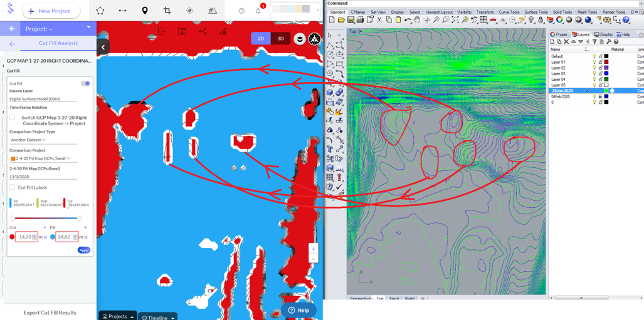Screen dimensions: 644x320
Task: Switch to the Properties panel tab
Action: [559, 34]
